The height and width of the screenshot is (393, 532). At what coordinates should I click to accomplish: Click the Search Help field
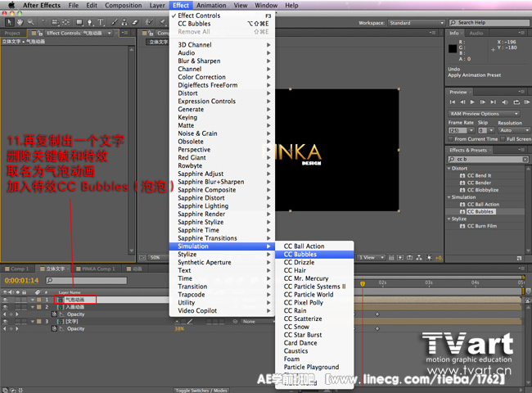pos(489,23)
